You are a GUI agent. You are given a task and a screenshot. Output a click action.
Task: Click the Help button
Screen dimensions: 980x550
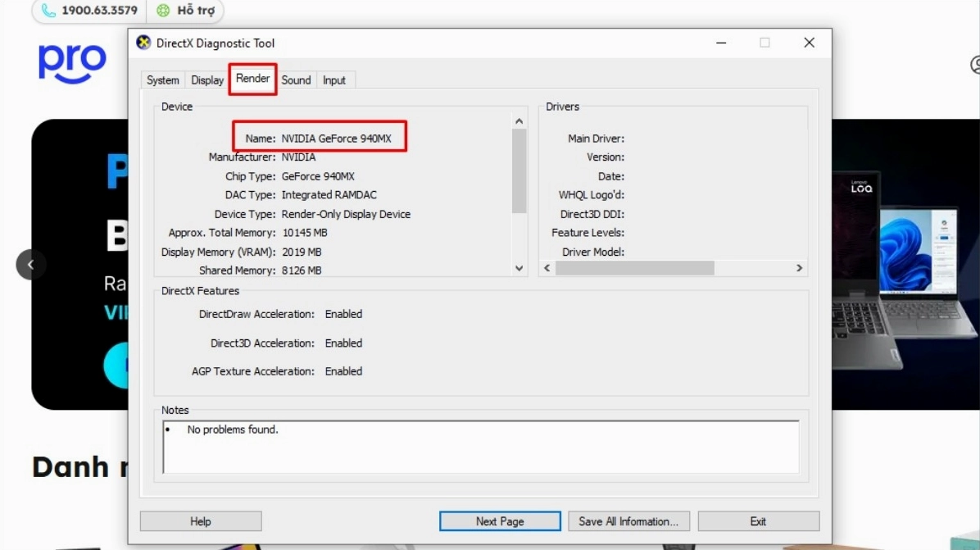201,521
